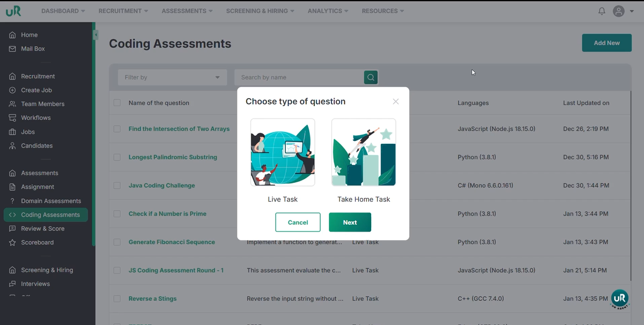Go to Domain Assessments in the sidebar
The height and width of the screenshot is (325, 644).
point(50,201)
